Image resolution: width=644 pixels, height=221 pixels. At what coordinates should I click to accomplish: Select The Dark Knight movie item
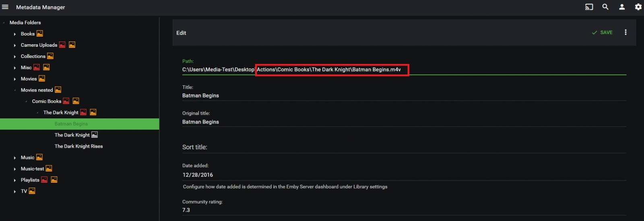click(72, 135)
